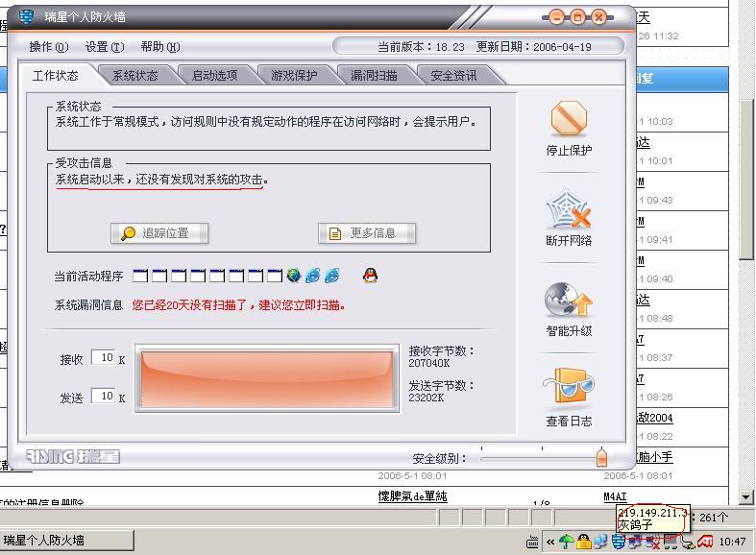Click the 当前版本: 18.23 version text
Screen dimensions: 756x555
(421, 47)
